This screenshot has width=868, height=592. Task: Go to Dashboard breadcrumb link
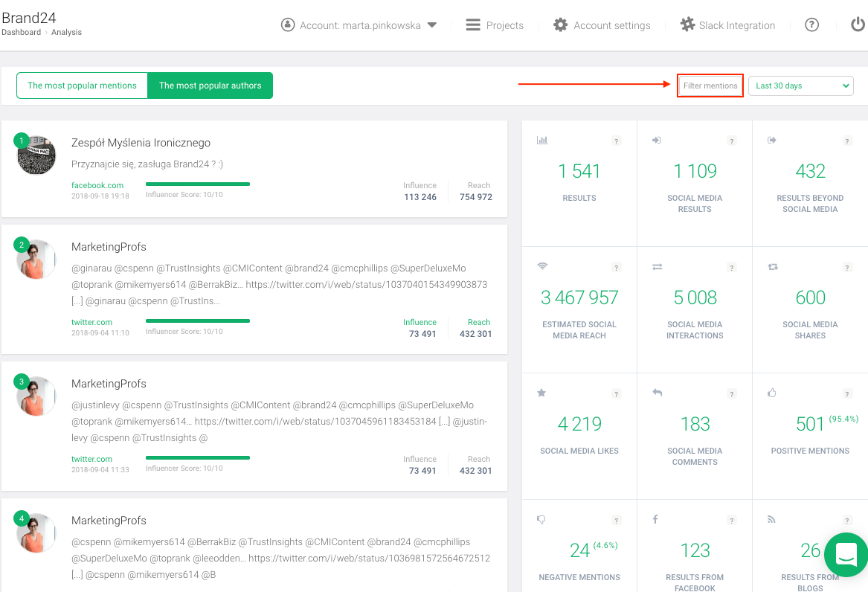point(21,32)
